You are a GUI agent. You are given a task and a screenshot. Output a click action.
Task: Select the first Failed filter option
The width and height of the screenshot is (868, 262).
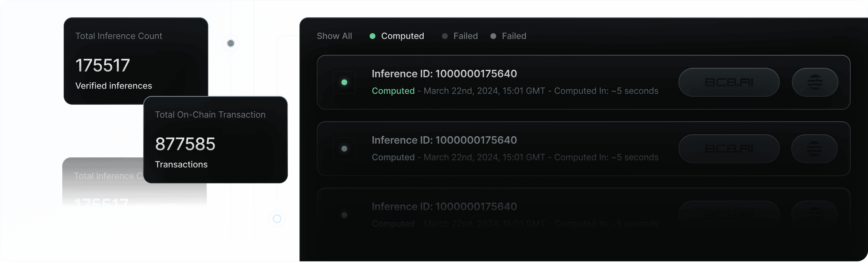[460, 36]
